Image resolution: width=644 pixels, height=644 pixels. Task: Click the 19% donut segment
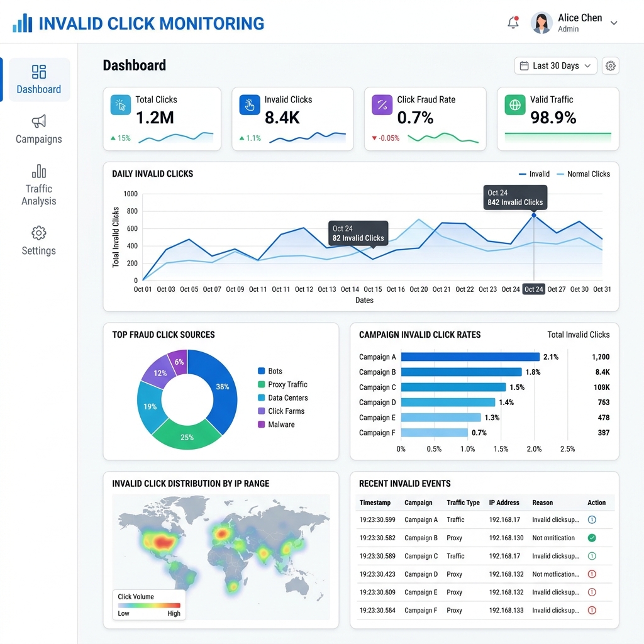coord(149,407)
